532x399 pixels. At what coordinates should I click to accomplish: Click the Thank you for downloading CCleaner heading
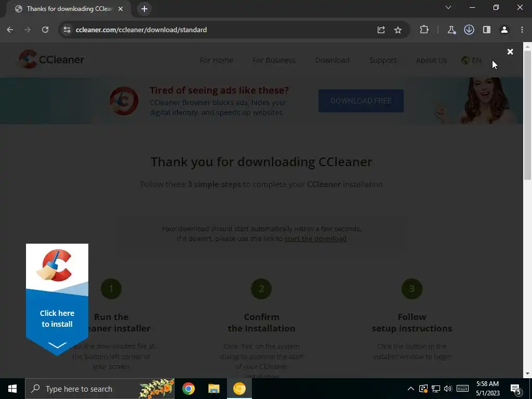[x=261, y=162]
